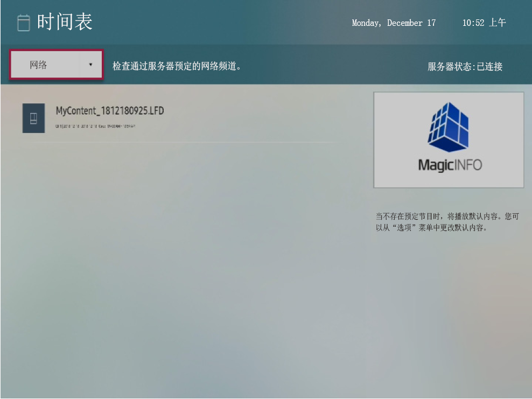
Task: Click the MagicINFO blue cube logo
Action: 449,127
